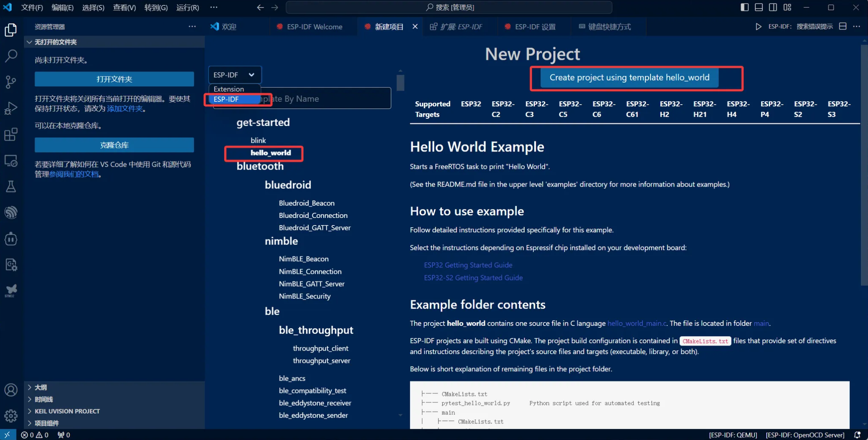Open Source Control view icon
Viewport: 868px width, 440px height.
11,82
